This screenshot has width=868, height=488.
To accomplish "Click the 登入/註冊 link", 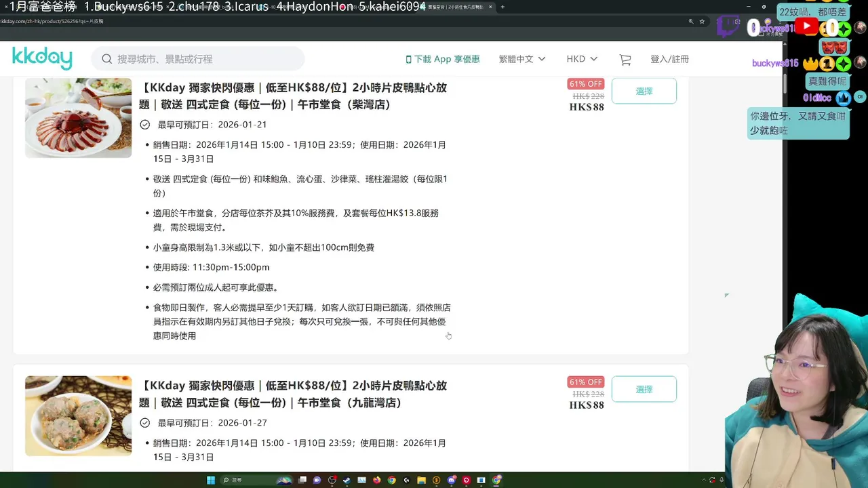I will 669,60.
